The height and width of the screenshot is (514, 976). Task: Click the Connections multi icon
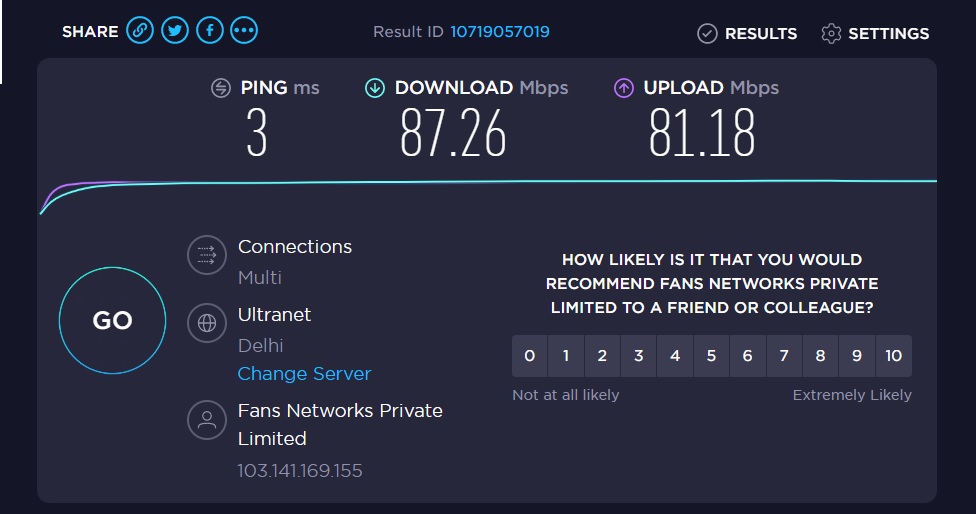pyautogui.click(x=207, y=255)
